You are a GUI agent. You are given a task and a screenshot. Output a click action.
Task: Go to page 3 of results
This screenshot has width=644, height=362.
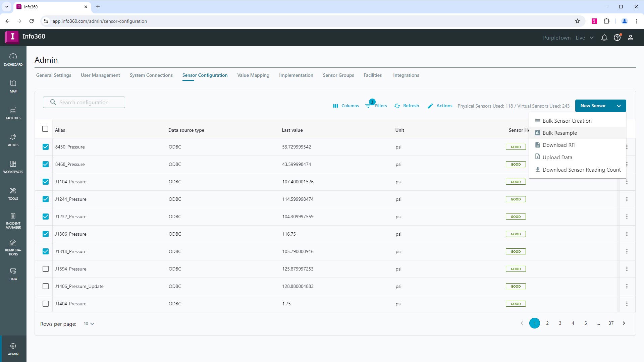pos(560,323)
